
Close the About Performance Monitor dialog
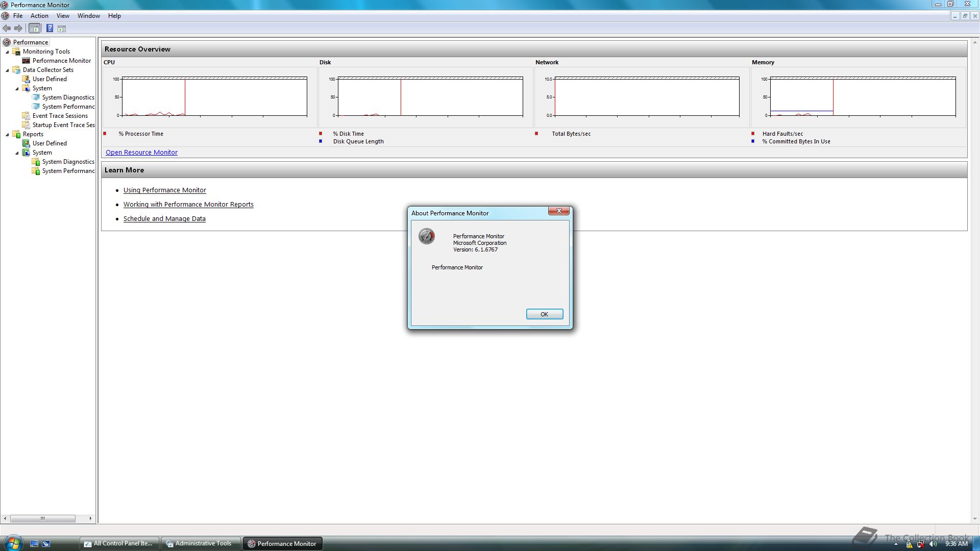[x=559, y=211]
